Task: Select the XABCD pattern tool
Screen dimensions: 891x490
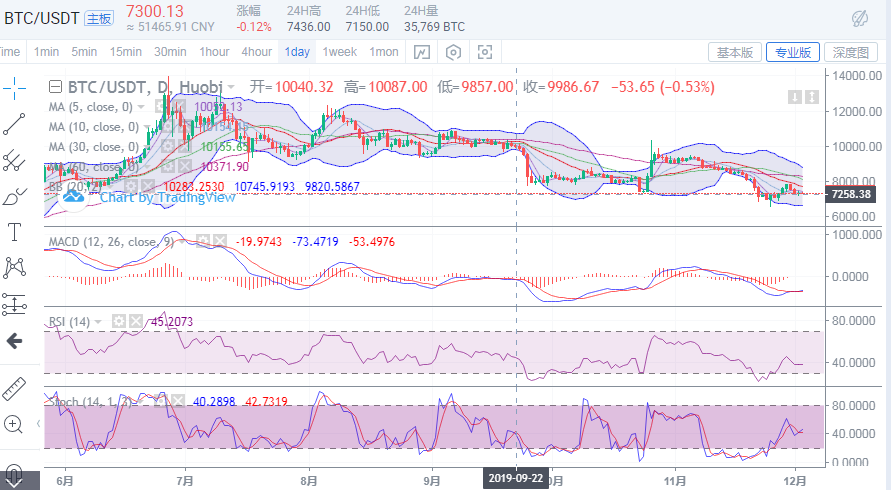Action: (14, 268)
